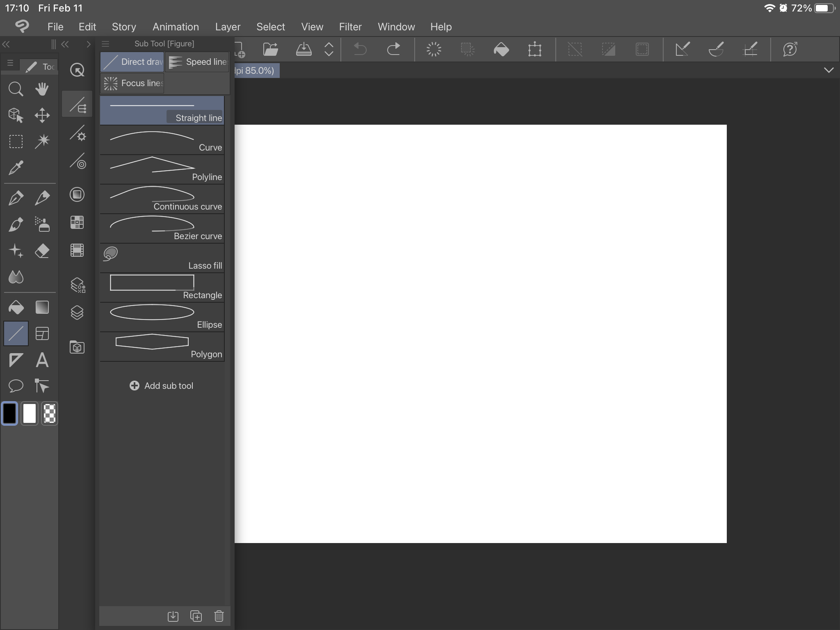This screenshot has height=630, width=840.
Task: Click Add sub tool button
Action: coord(162,386)
